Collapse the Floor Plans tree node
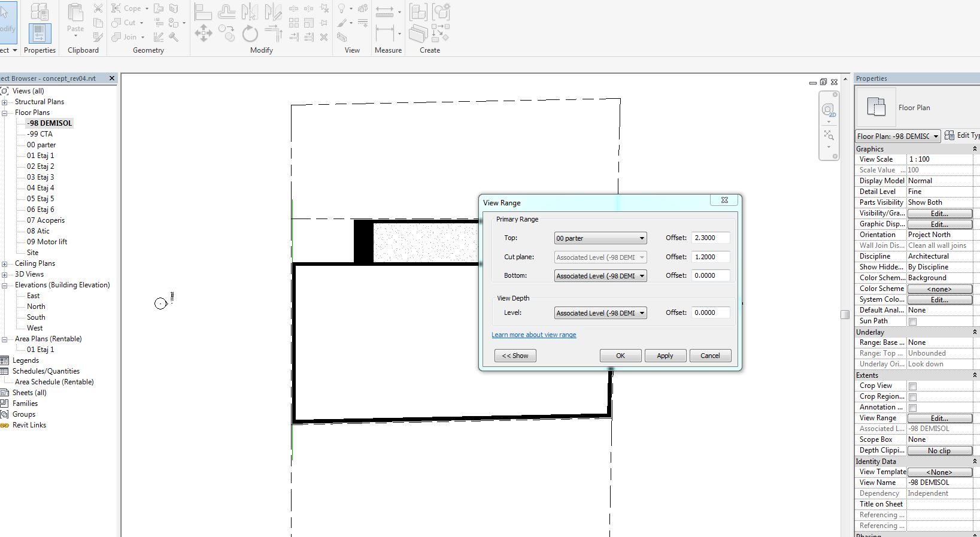 (4, 113)
